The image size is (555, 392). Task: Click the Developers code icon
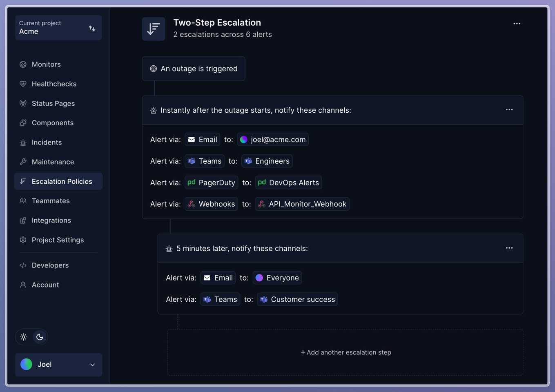click(x=23, y=265)
